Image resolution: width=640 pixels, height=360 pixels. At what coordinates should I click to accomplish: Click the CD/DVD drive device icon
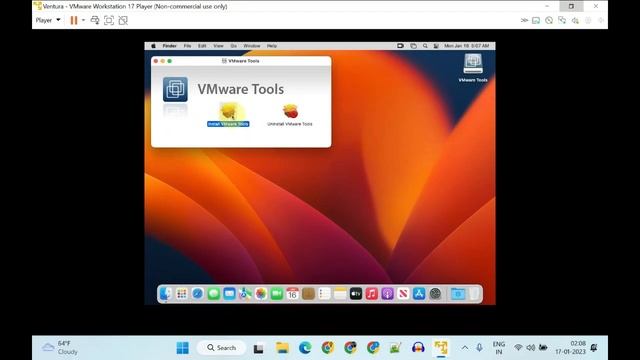tap(549, 20)
